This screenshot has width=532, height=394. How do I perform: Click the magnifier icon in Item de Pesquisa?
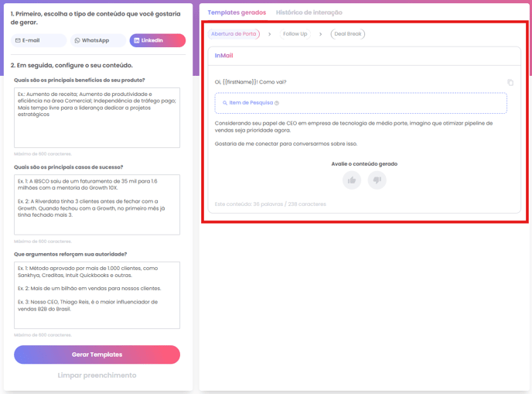225,103
